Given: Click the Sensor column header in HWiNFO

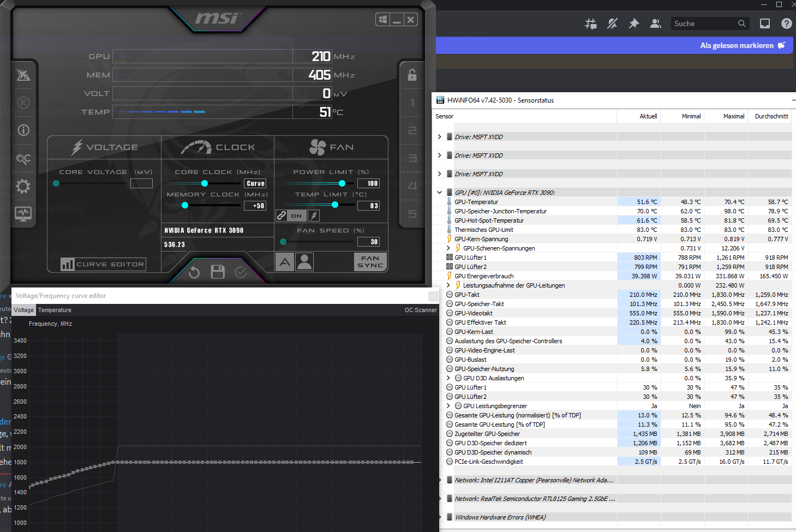Looking at the screenshot, I should 525,116.
